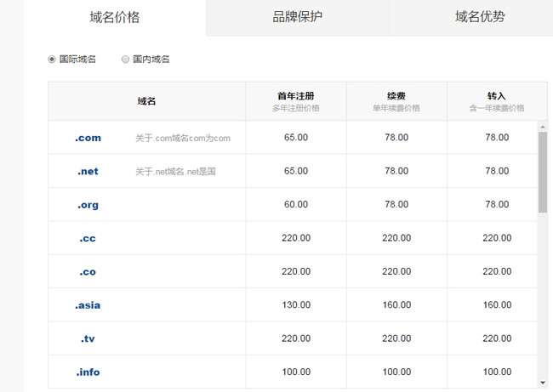The height and width of the screenshot is (392, 553).
Task: Click the 续费 column header
Action: click(396, 96)
